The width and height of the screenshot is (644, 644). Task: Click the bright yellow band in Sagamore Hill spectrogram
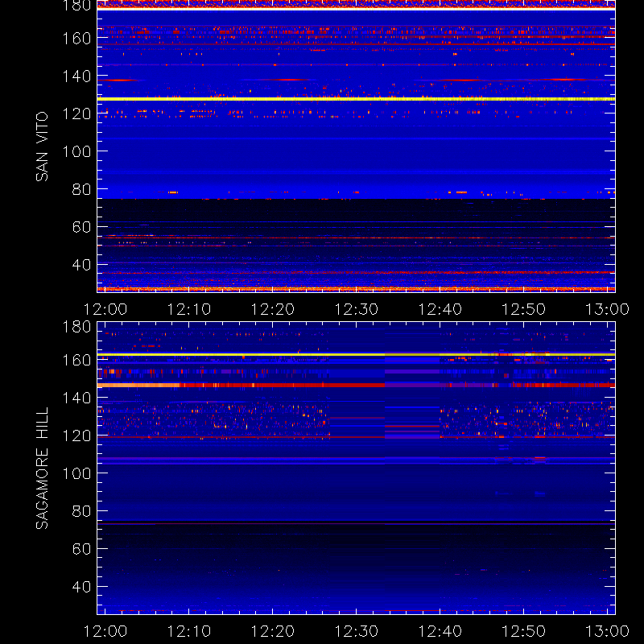tap(356, 354)
